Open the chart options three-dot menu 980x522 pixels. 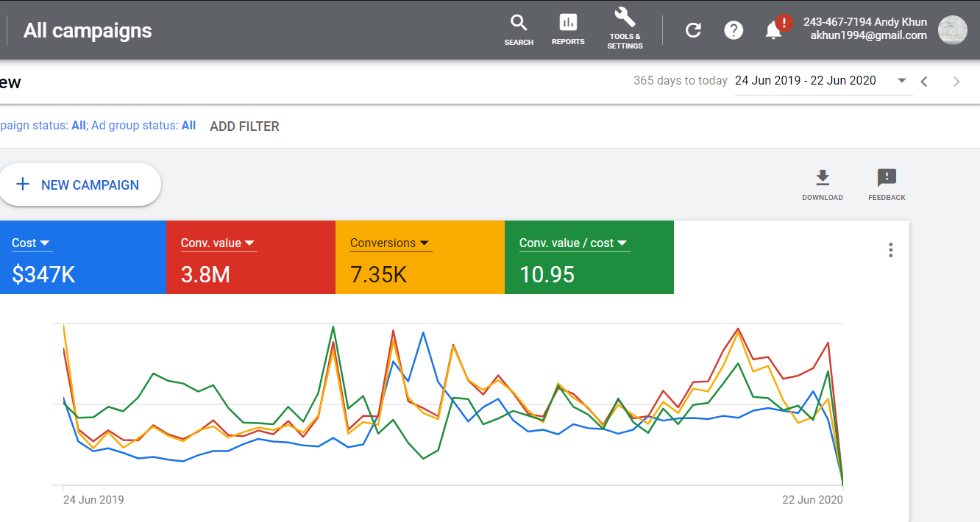pyautogui.click(x=890, y=250)
